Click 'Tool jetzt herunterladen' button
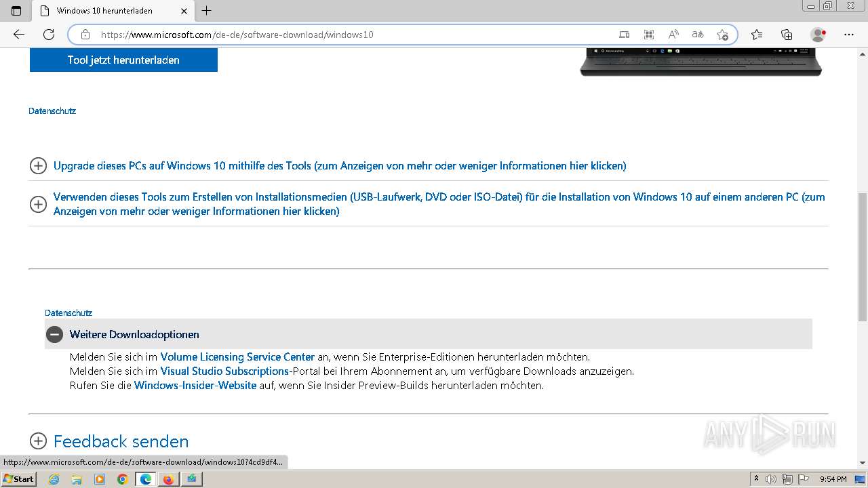This screenshot has height=488, width=868. click(123, 60)
